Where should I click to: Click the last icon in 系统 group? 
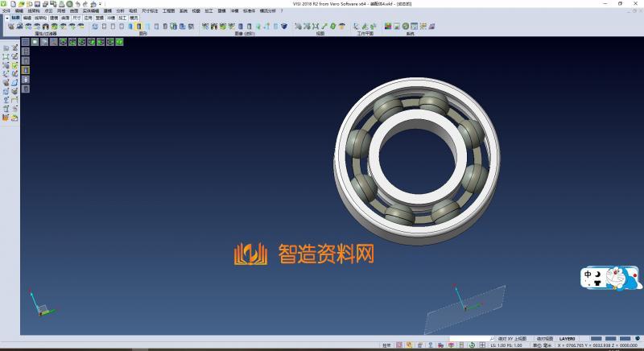431,27
